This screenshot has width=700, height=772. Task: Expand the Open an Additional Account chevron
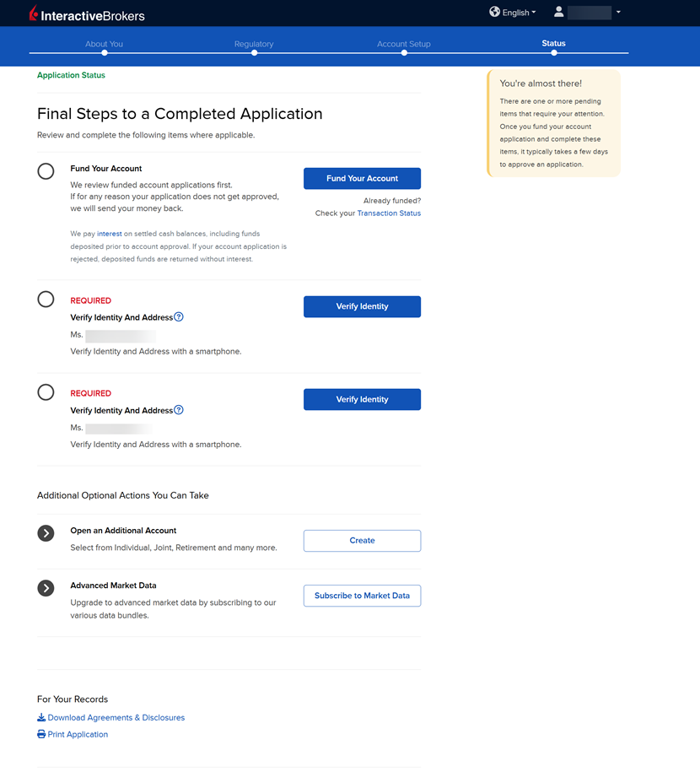coord(46,533)
